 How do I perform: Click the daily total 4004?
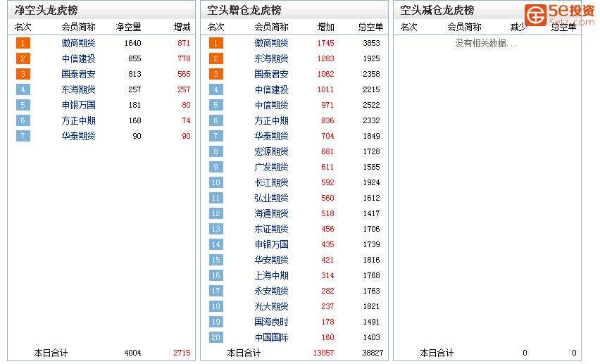[133, 353]
